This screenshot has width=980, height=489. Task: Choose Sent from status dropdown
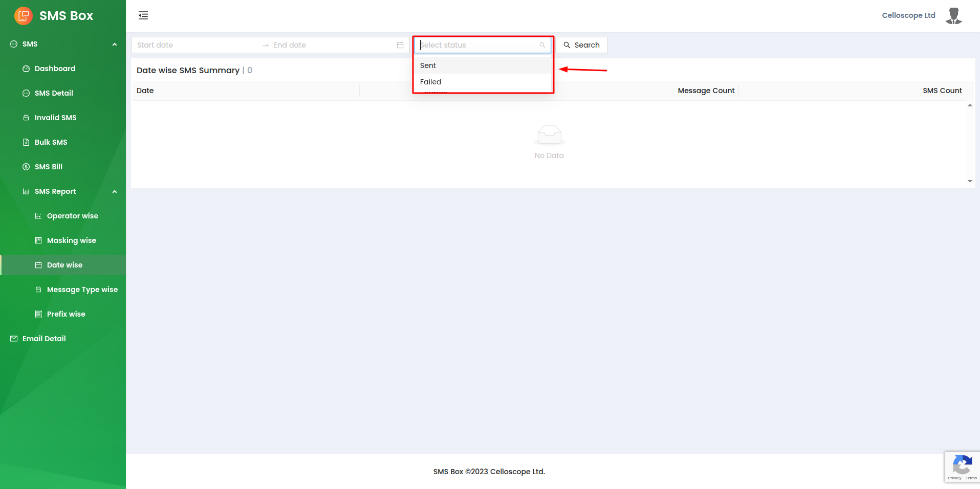428,65
